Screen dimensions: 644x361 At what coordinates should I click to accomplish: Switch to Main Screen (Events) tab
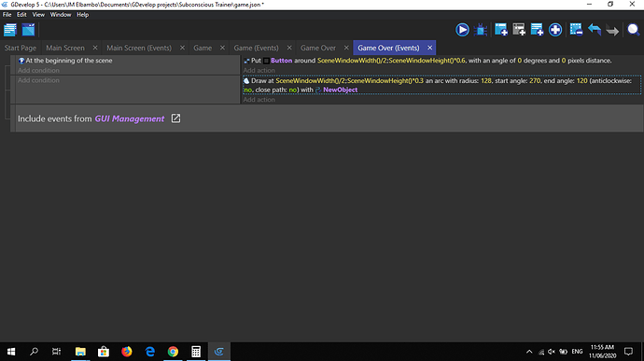139,48
